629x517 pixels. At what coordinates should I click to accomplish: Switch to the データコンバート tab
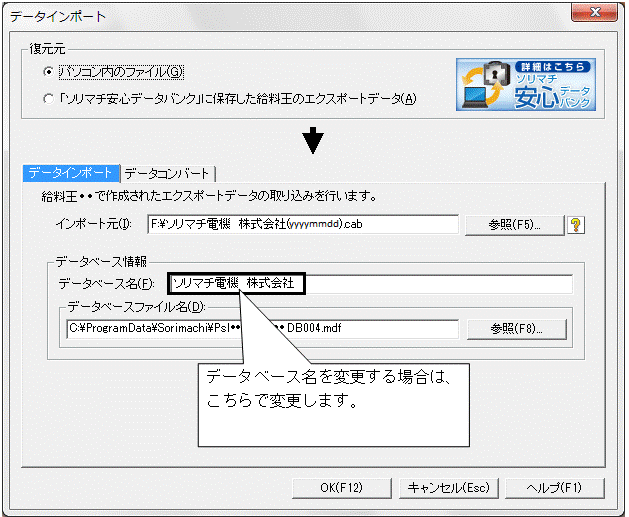coord(167,174)
